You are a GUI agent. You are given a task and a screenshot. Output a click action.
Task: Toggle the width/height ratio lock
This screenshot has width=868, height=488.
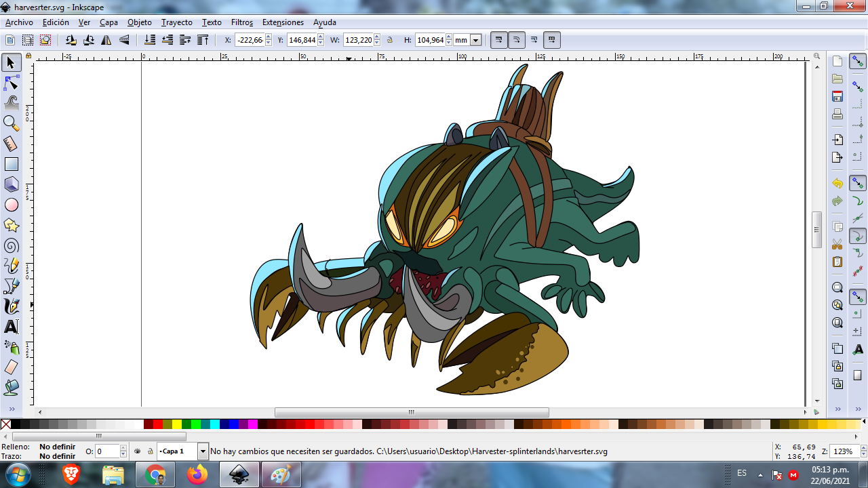[x=390, y=40]
